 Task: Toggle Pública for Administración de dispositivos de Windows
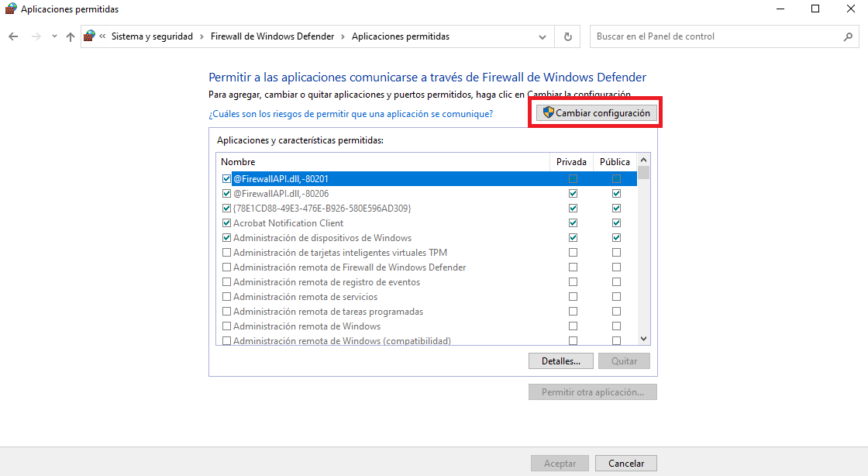click(x=616, y=238)
